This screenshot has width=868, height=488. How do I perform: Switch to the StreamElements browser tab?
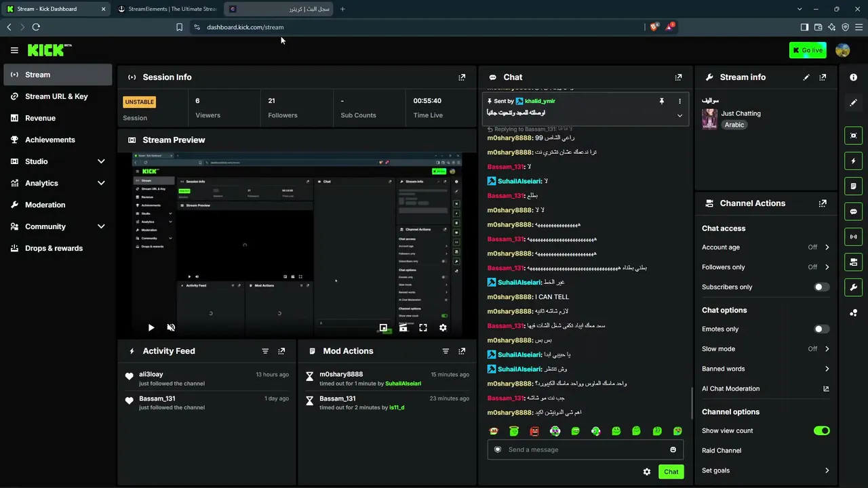coord(166,9)
